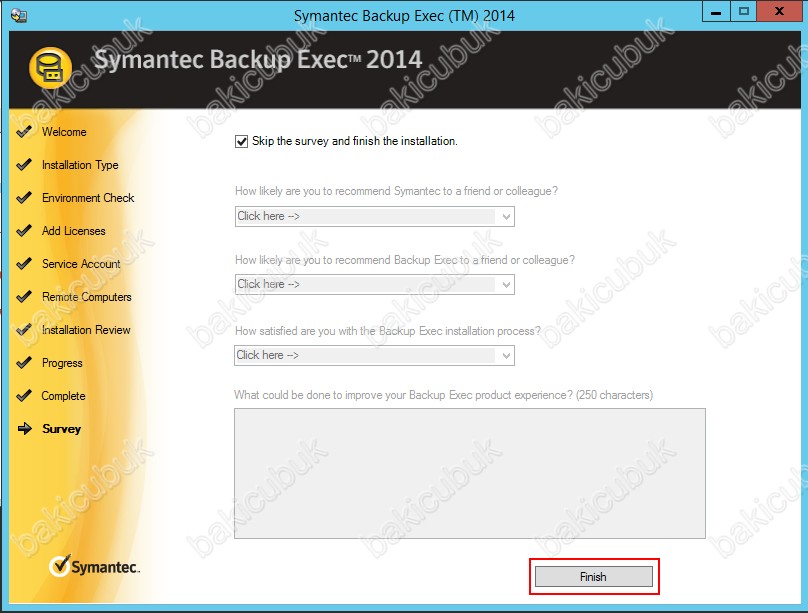Image resolution: width=808 pixels, height=613 pixels.
Task: Uncheck Skip the survey checkbox
Action: (241, 141)
